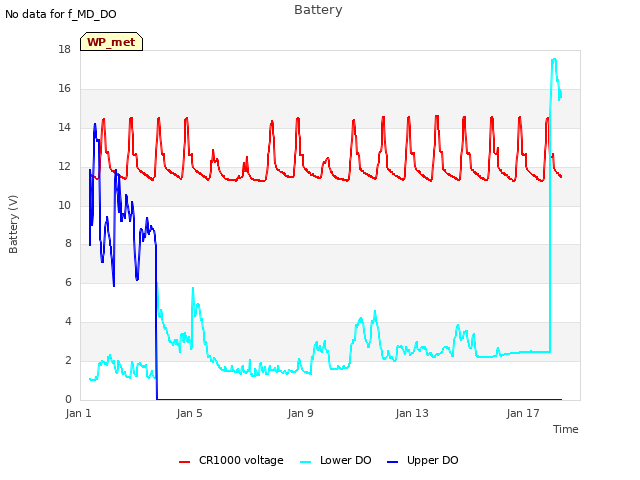
Task: Select the WP_met label tag
Action: (x=111, y=42)
